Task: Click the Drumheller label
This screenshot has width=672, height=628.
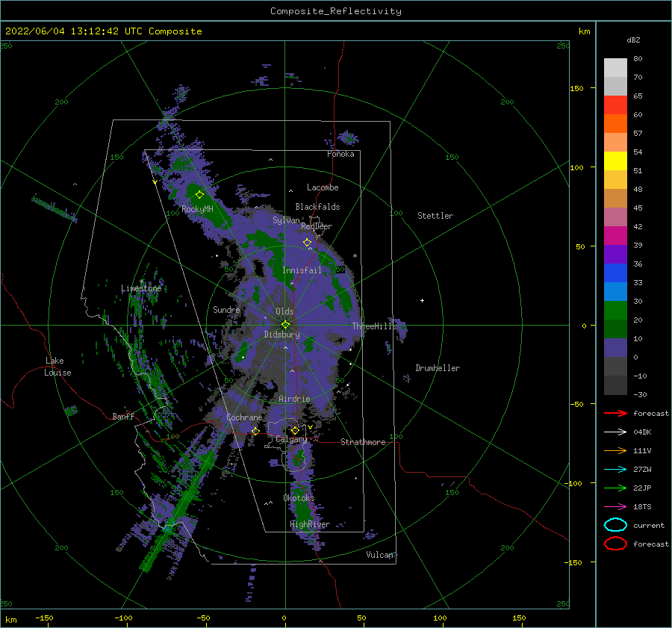Action: [438, 368]
